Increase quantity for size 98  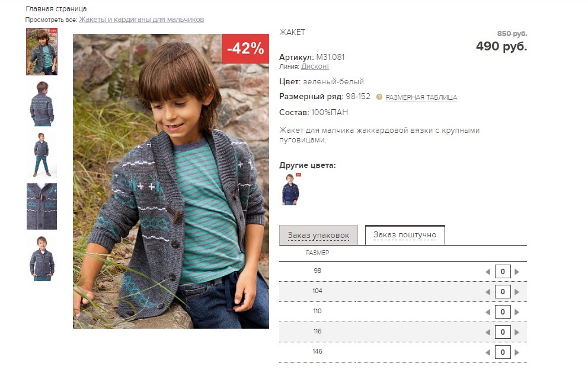tap(517, 272)
